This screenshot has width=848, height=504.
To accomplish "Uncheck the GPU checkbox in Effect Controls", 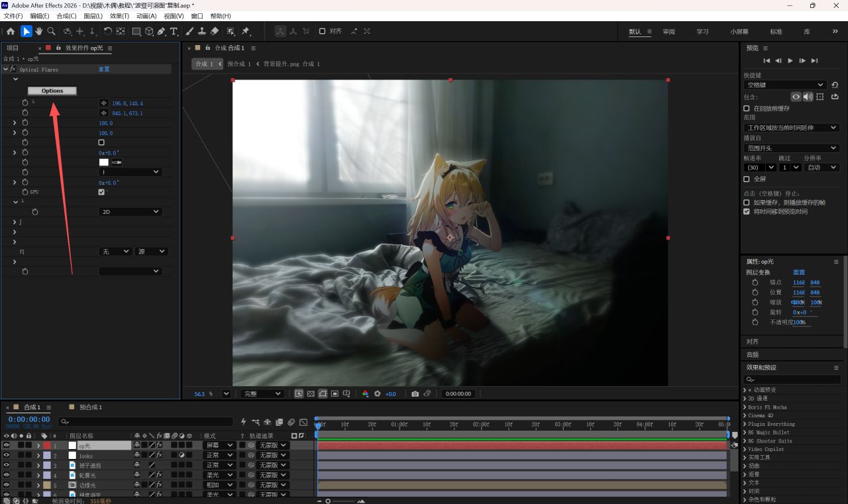I will point(101,192).
